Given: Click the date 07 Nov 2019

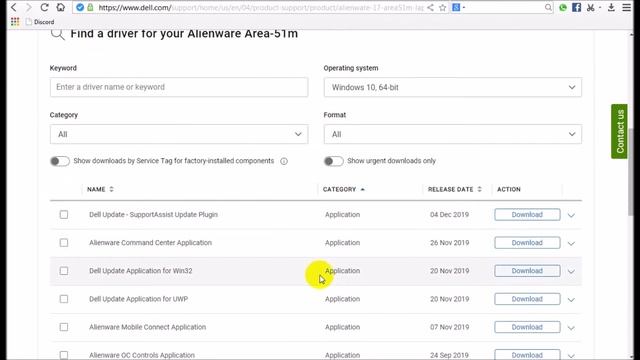Looking at the screenshot, I should tap(449, 327).
